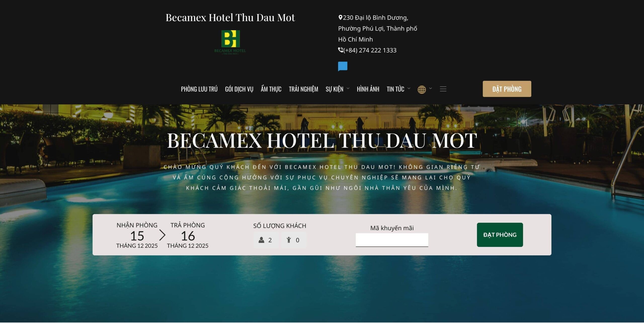
Task: Open the globe language selector
Action: pyautogui.click(x=422, y=89)
